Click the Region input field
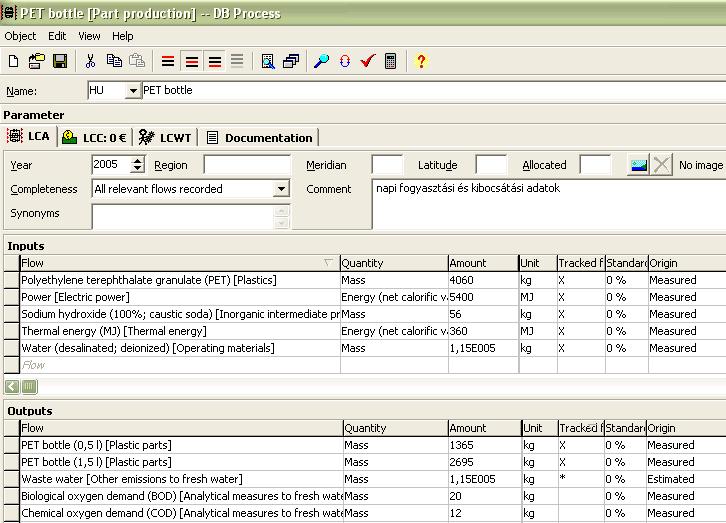The image size is (726, 523). (x=247, y=165)
